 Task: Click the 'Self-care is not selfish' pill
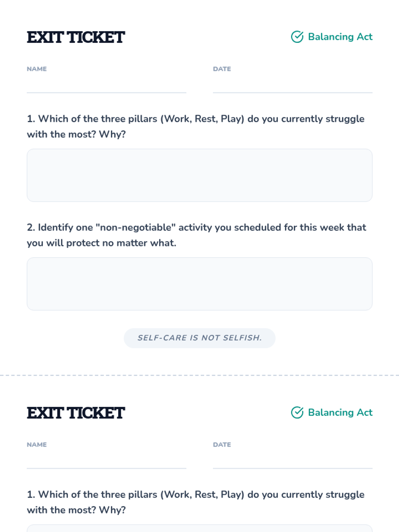click(199, 338)
